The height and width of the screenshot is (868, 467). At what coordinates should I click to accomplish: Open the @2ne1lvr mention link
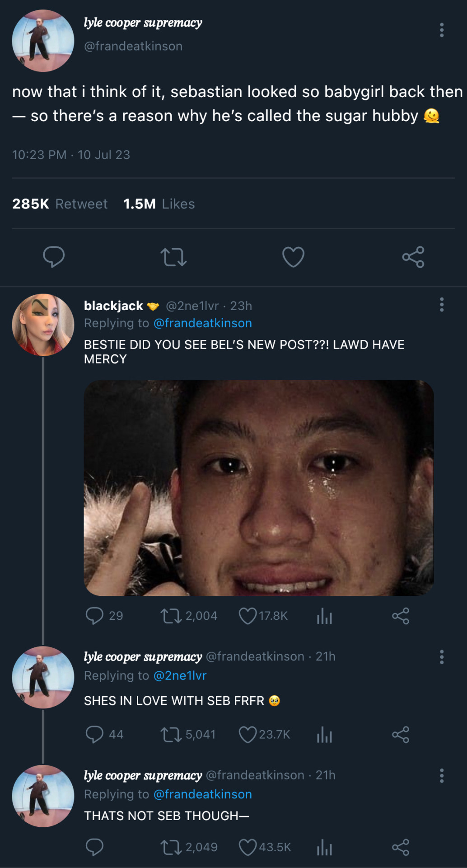click(180, 676)
